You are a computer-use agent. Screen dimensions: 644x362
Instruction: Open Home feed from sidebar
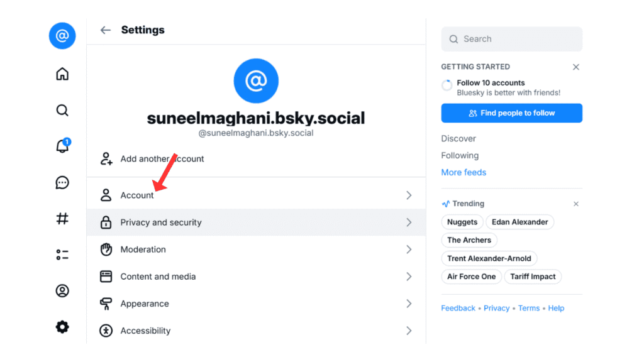point(62,74)
